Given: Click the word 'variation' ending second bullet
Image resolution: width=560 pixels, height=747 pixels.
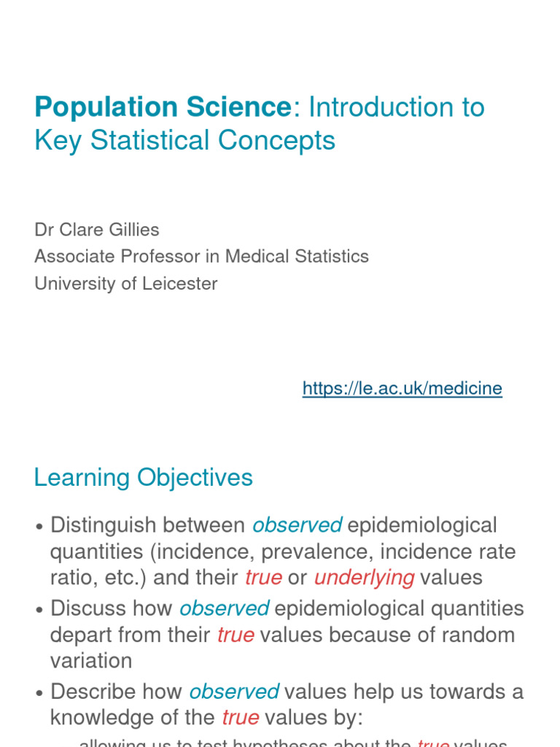Looking at the screenshot, I should (91, 661).
